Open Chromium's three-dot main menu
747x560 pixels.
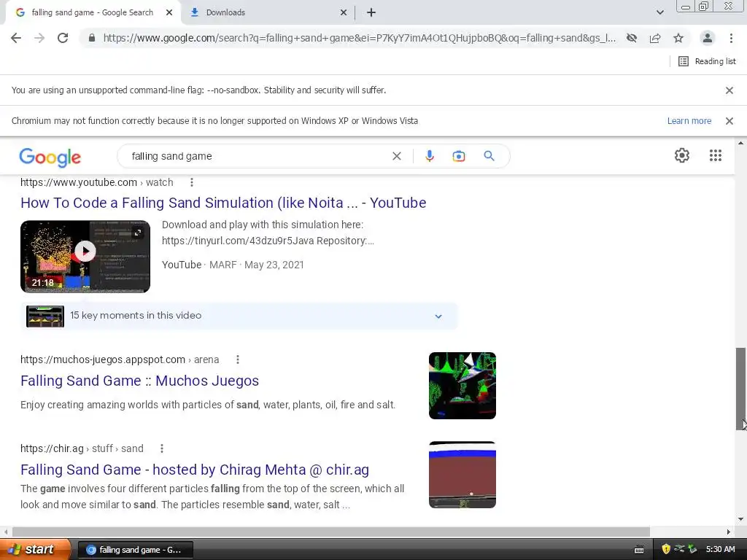pos(731,38)
